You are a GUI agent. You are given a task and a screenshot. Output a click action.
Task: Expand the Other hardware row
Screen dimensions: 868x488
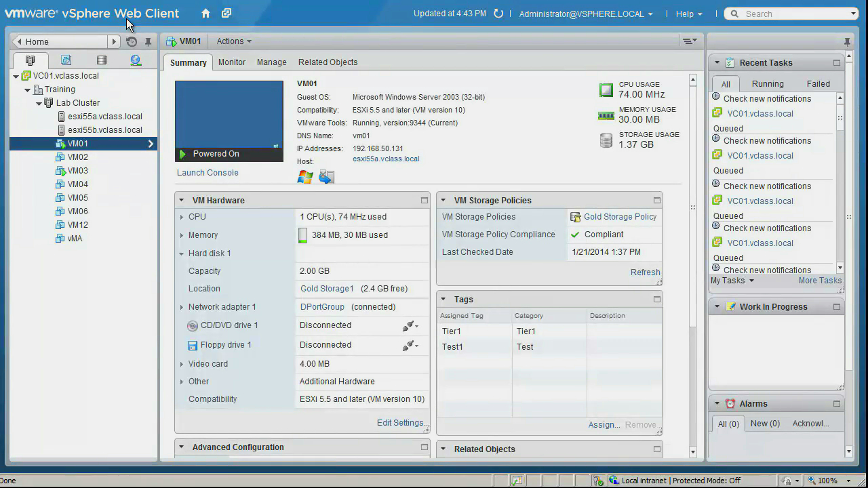[182, 382]
